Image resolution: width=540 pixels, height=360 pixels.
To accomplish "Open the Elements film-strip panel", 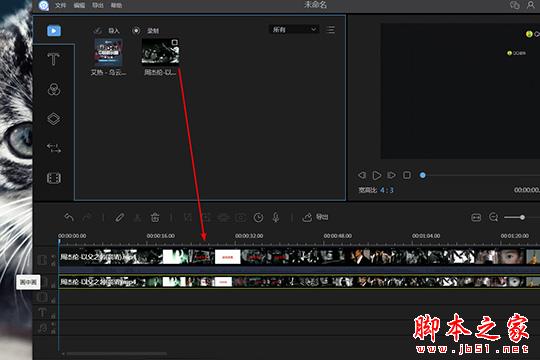I will pyautogui.click(x=54, y=178).
